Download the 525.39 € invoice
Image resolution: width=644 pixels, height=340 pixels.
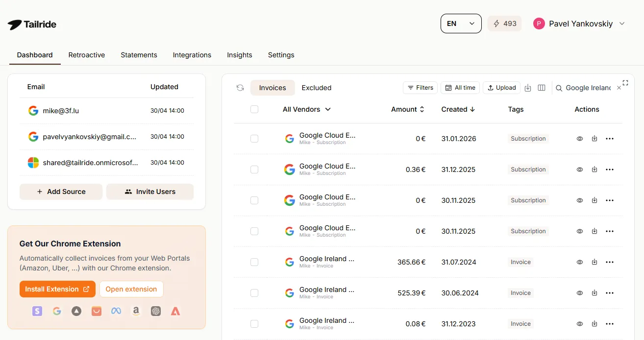click(x=594, y=293)
